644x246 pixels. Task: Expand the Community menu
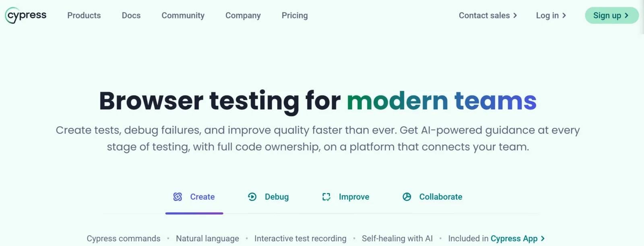click(x=183, y=15)
